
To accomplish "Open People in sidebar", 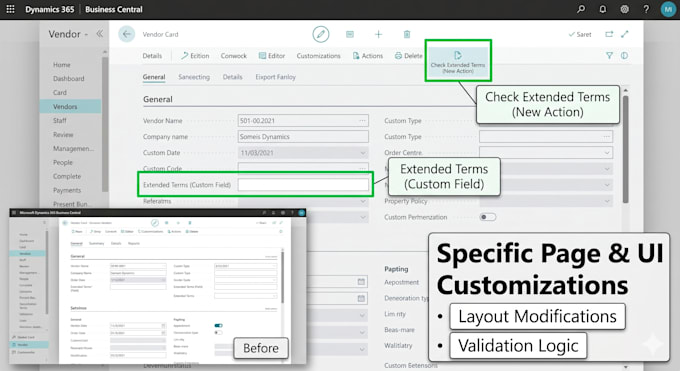I will pos(63,162).
